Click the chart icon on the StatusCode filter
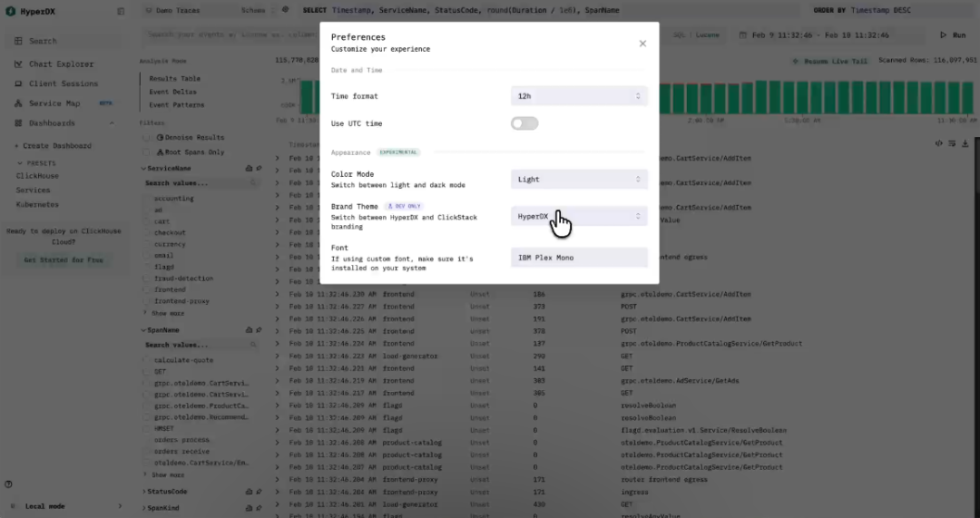Screen dimensions: 980x518 point(249,492)
